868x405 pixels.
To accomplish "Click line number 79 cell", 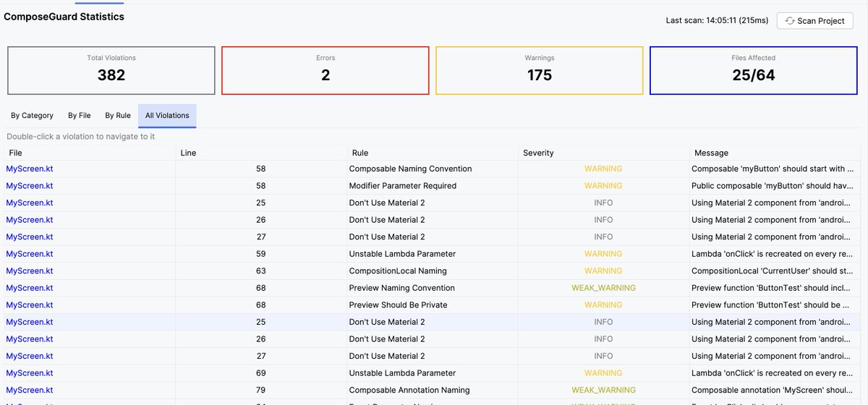I will pos(261,391).
